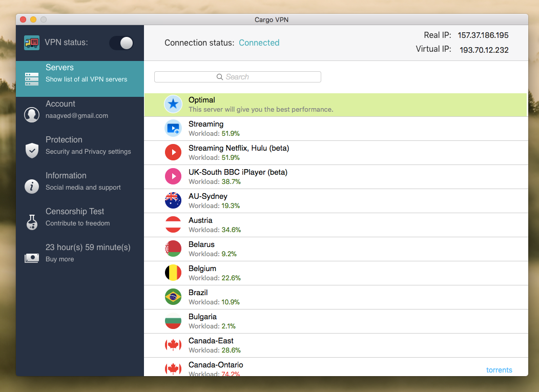Click the Belarus flag icon
This screenshot has height=392, width=539.
173,249
